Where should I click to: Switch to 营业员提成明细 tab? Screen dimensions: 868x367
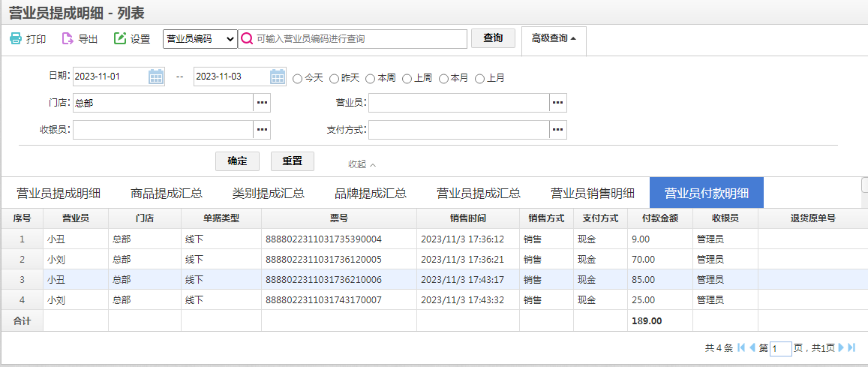58,193
